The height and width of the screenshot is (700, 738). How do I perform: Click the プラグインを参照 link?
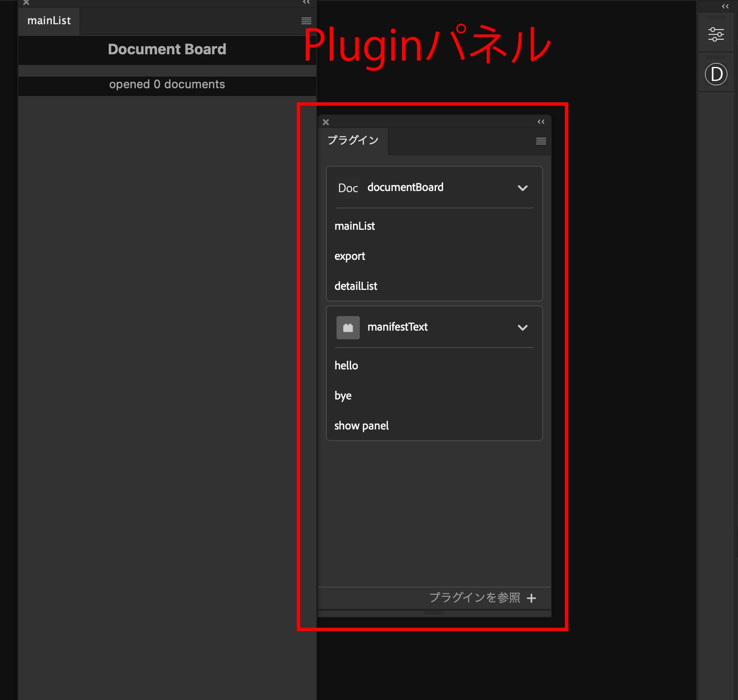click(x=474, y=598)
